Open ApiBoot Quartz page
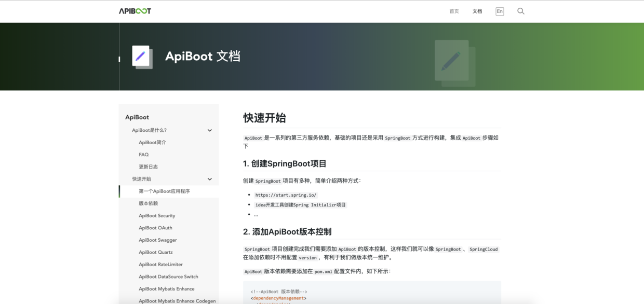The height and width of the screenshot is (304, 644). tap(156, 252)
